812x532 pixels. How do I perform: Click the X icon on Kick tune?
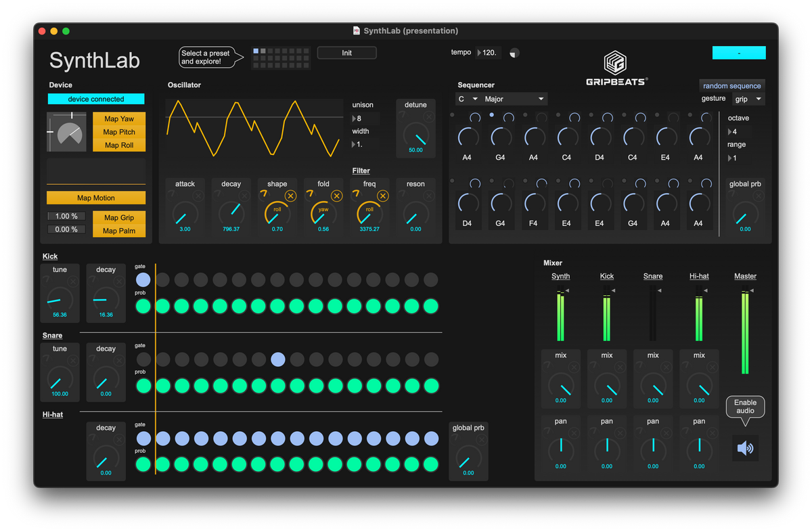[73, 282]
